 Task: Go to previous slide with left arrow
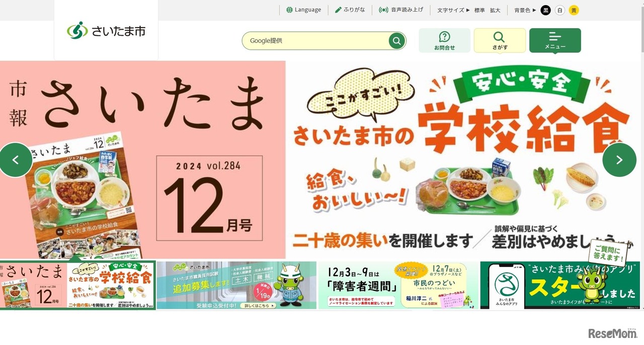(16, 160)
